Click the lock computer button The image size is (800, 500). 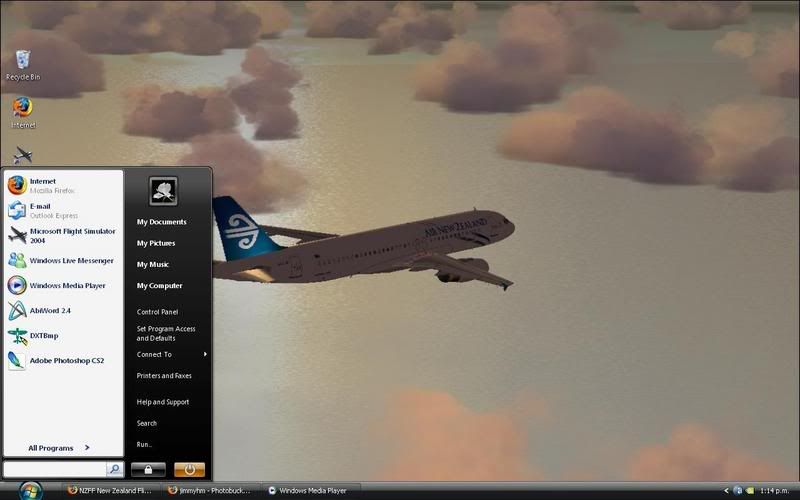(x=148, y=469)
